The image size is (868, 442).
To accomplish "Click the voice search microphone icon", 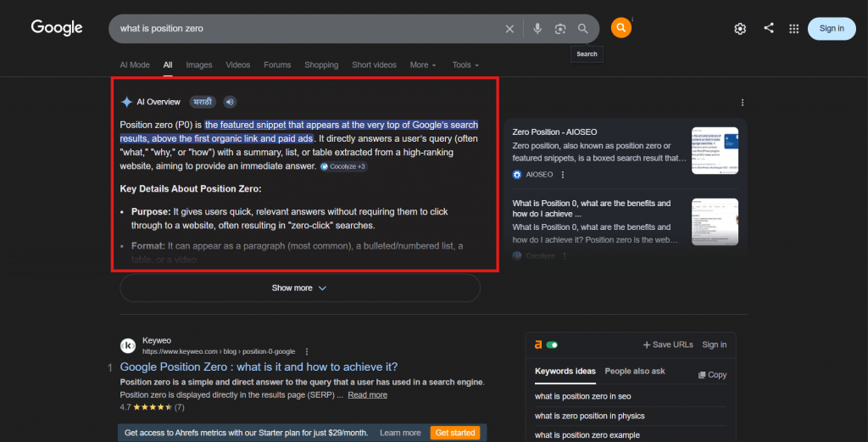I will pos(537,29).
